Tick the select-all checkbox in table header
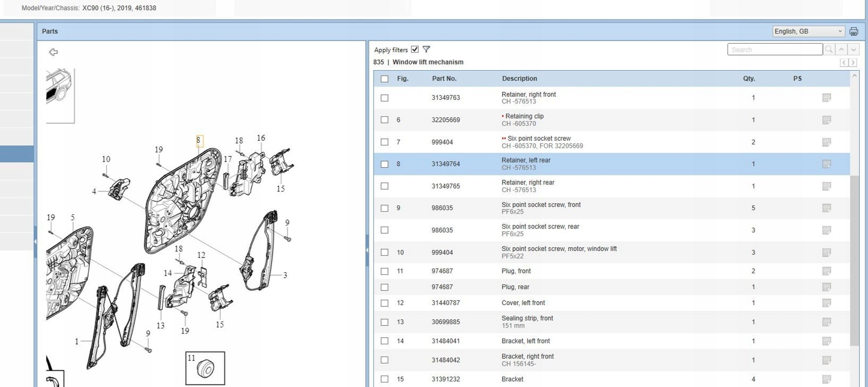Image resolution: width=868 pixels, height=387 pixels. tap(384, 79)
